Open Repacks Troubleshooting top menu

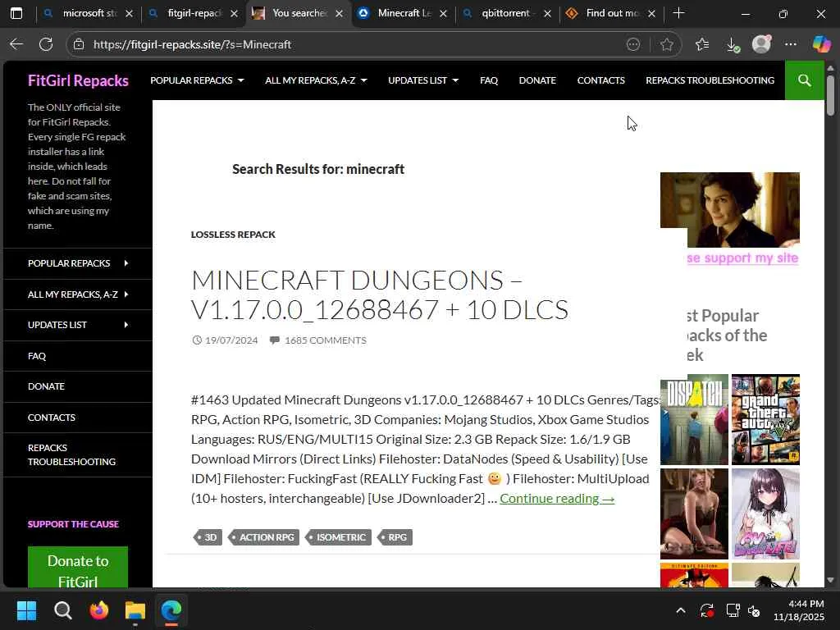pyautogui.click(x=710, y=80)
